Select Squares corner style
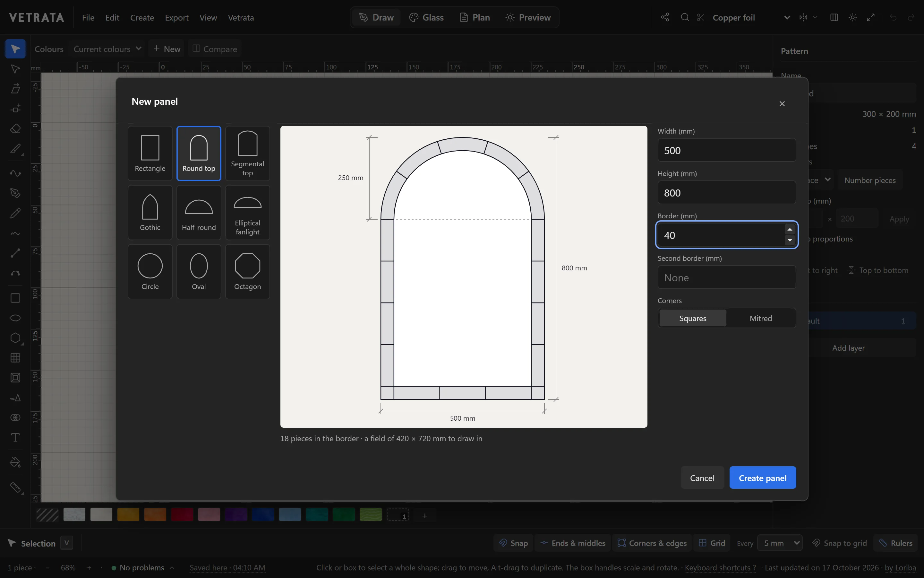This screenshot has width=924, height=578. coord(693,318)
